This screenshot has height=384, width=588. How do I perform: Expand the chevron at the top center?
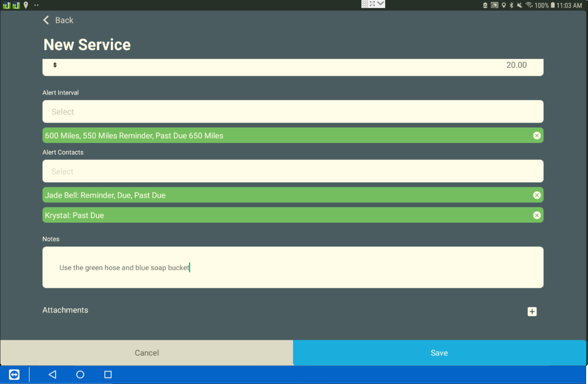tap(381, 4)
